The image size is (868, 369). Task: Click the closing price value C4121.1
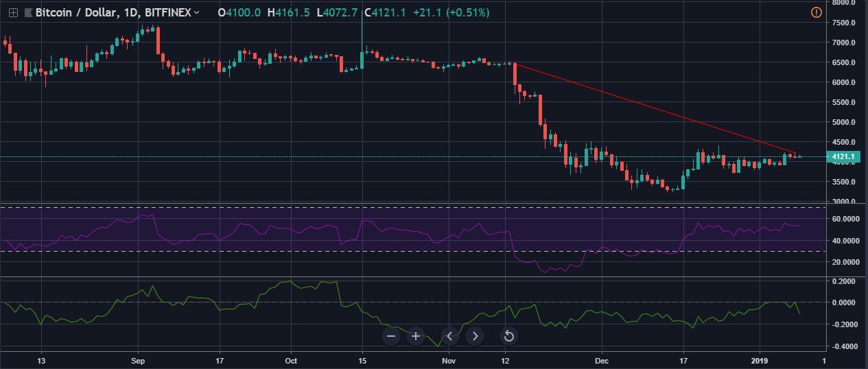point(387,12)
